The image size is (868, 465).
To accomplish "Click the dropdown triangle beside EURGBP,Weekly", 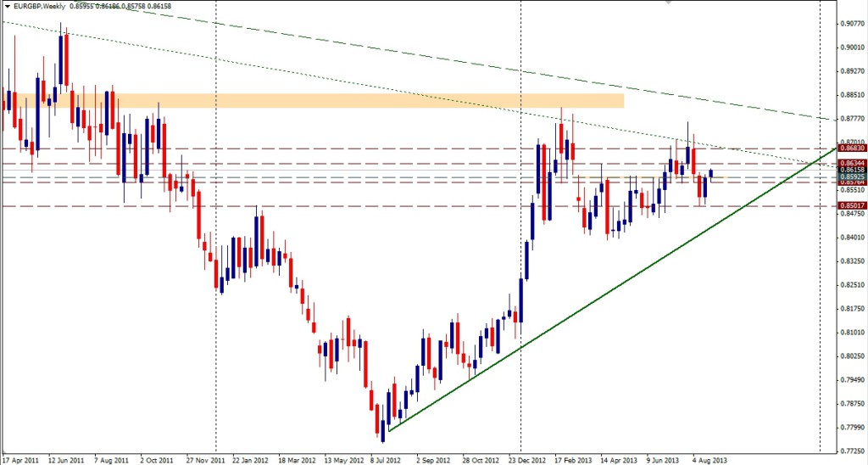I will (7, 6).
